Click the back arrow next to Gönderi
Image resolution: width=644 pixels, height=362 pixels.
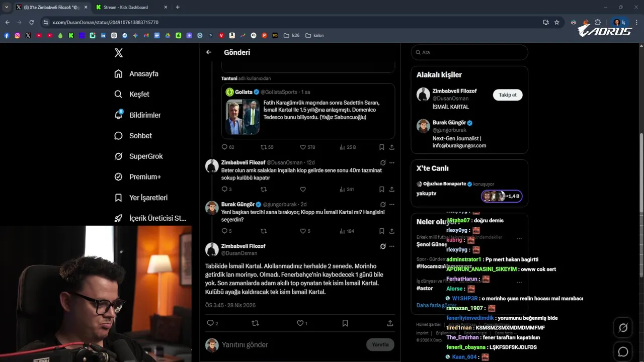[x=209, y=52]
